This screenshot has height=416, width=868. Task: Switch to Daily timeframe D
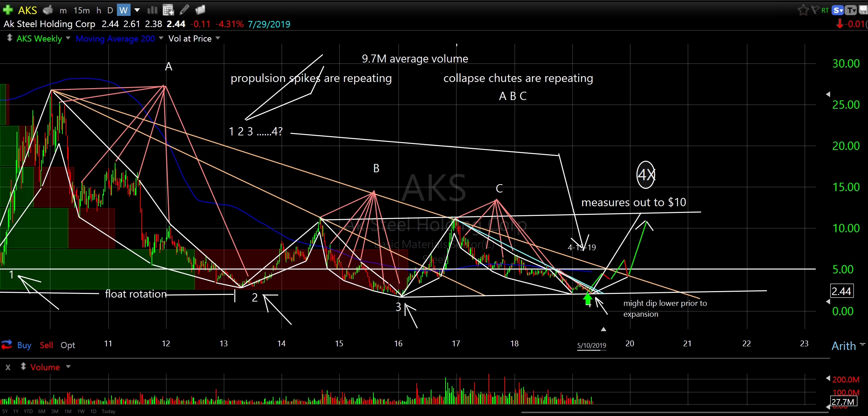(x=110, y=10)
